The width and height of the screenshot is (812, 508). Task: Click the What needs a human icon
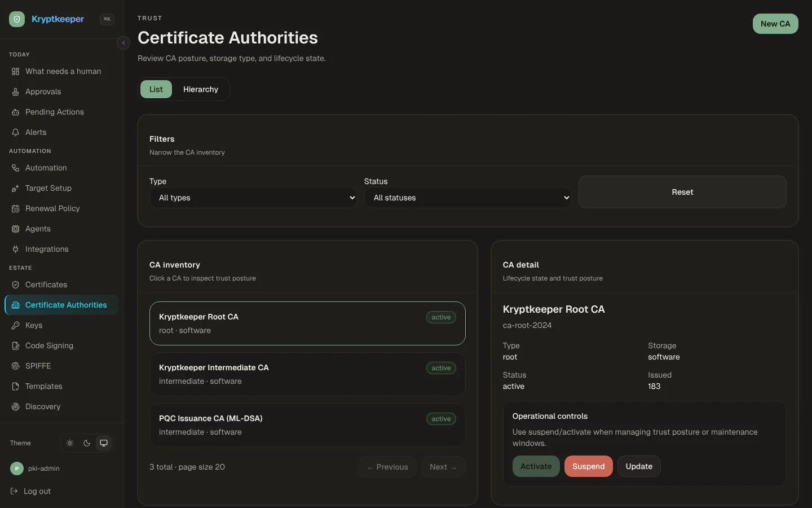pos(16,72)
